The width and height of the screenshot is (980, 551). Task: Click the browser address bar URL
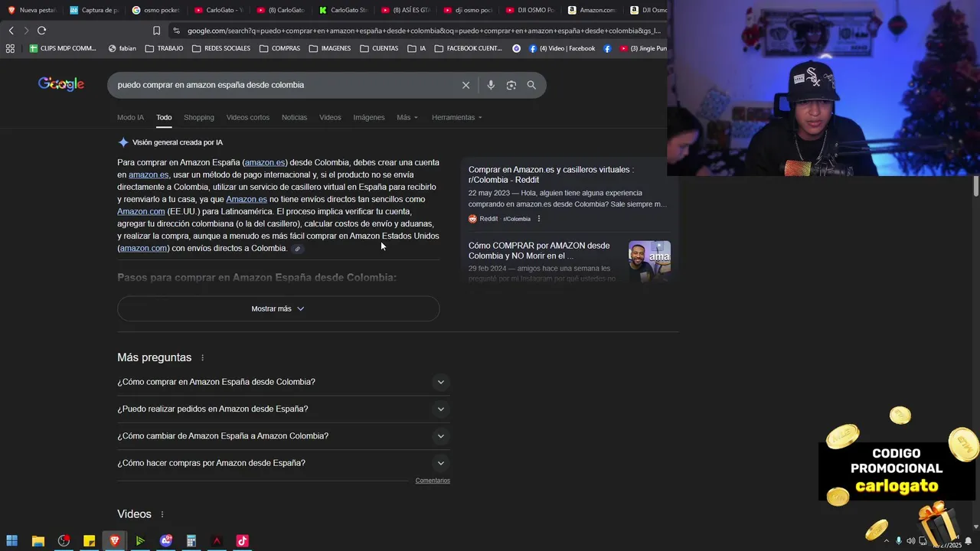pos(423,31)
